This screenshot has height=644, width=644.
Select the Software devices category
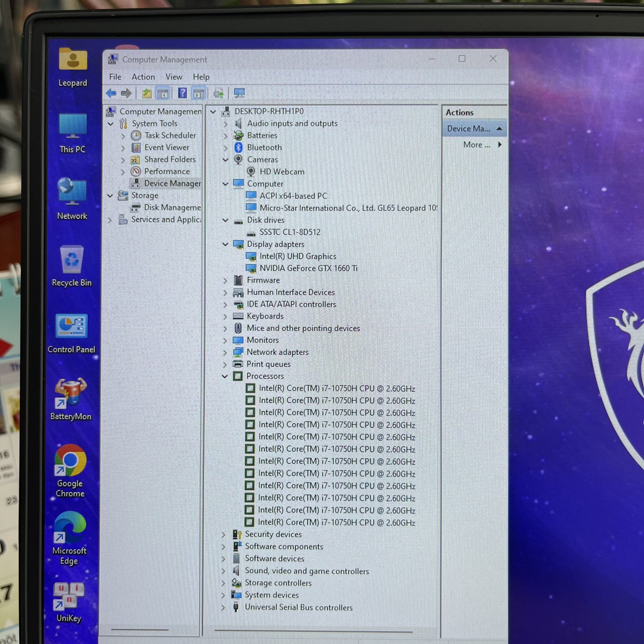[275, 559]
